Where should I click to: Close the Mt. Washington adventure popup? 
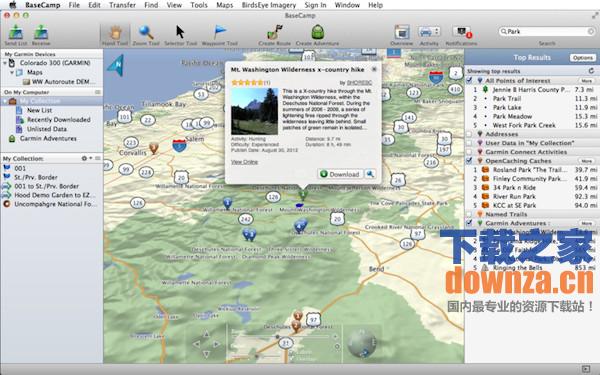click(x=374, y=69)
